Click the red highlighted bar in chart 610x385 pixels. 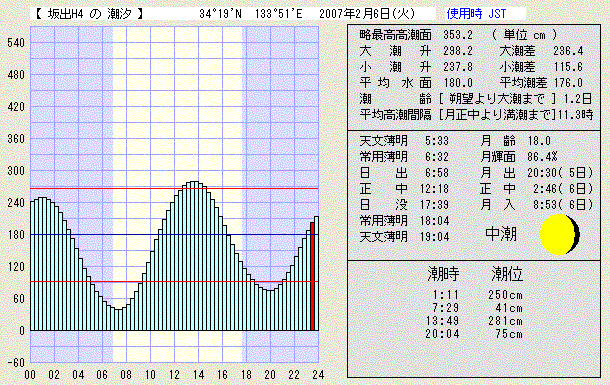tap(312, 276)
